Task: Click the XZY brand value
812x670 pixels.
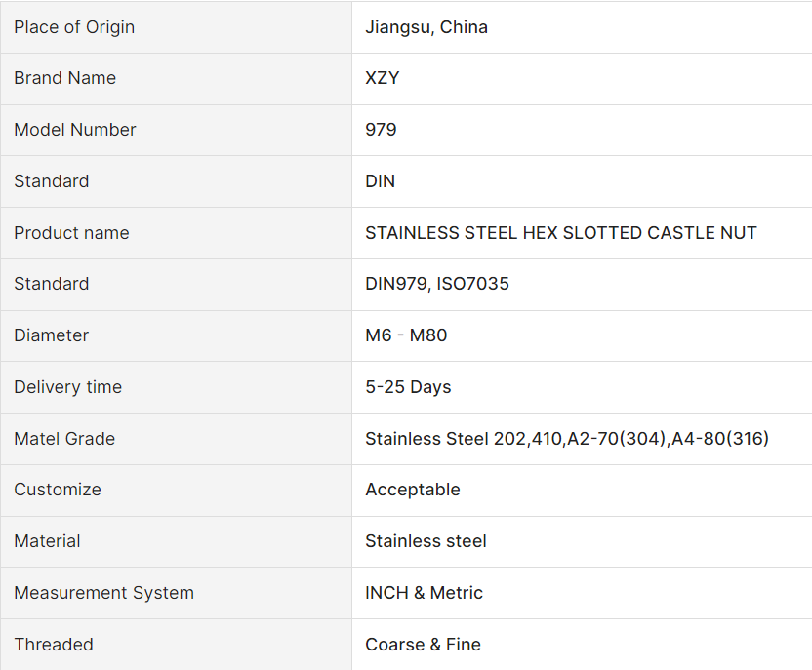Action: [383, 78]
